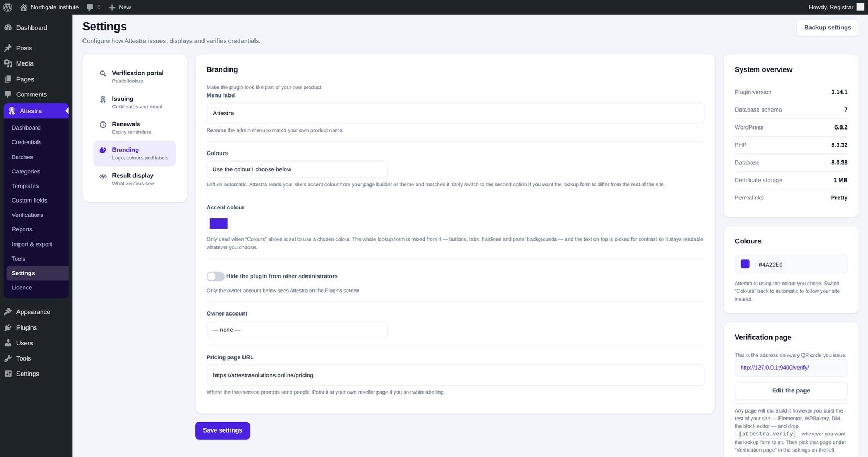Open the Owner account dropdown
The height and width of the screenshot is (457, 868).
point(297,330)
